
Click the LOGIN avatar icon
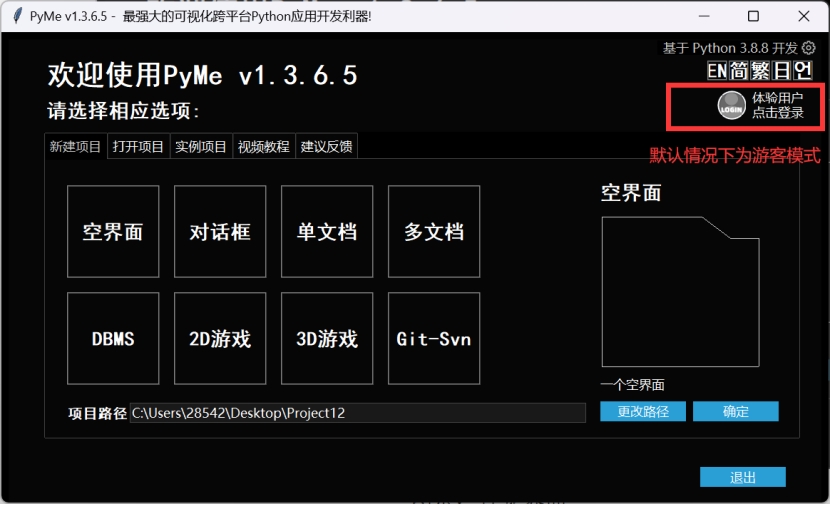coord(732,105)
